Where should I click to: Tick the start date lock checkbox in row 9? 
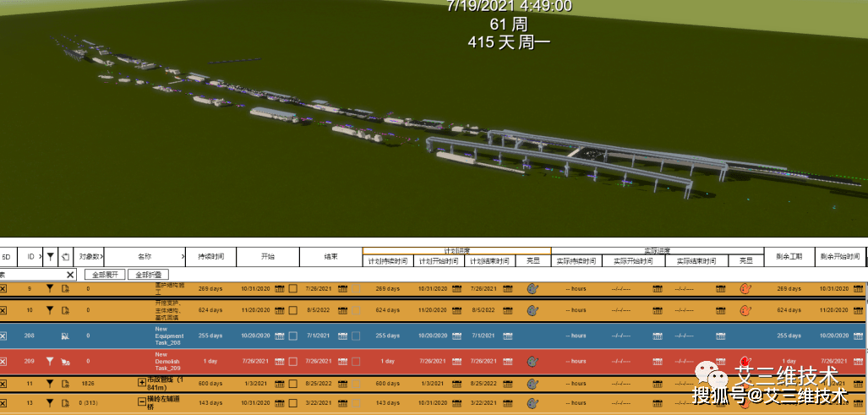(x=292, y=289)
